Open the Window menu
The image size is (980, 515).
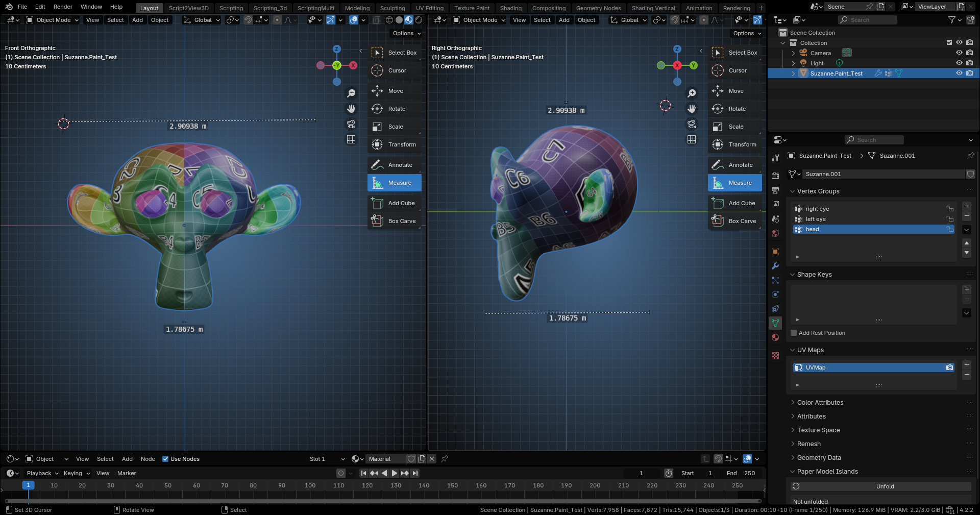pos(91,7)
